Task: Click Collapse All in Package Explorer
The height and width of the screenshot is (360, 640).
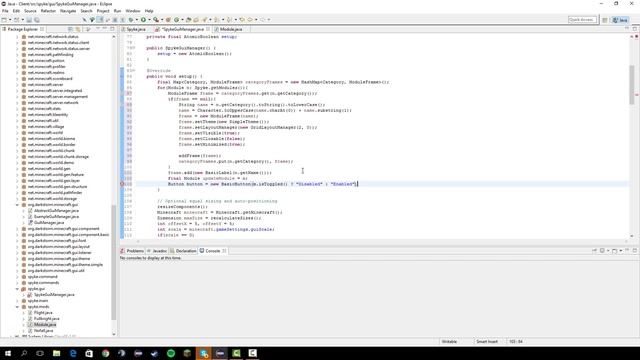Action: 70,29
